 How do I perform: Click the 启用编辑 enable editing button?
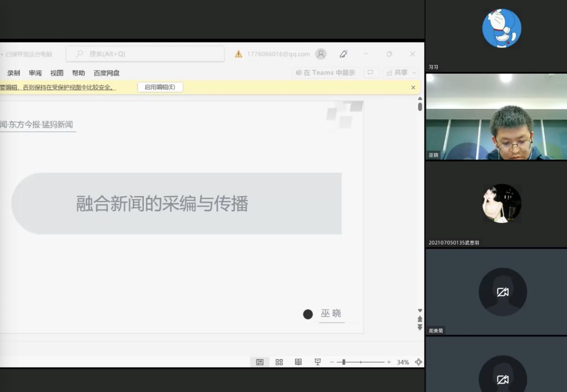(x=160, y=87)
